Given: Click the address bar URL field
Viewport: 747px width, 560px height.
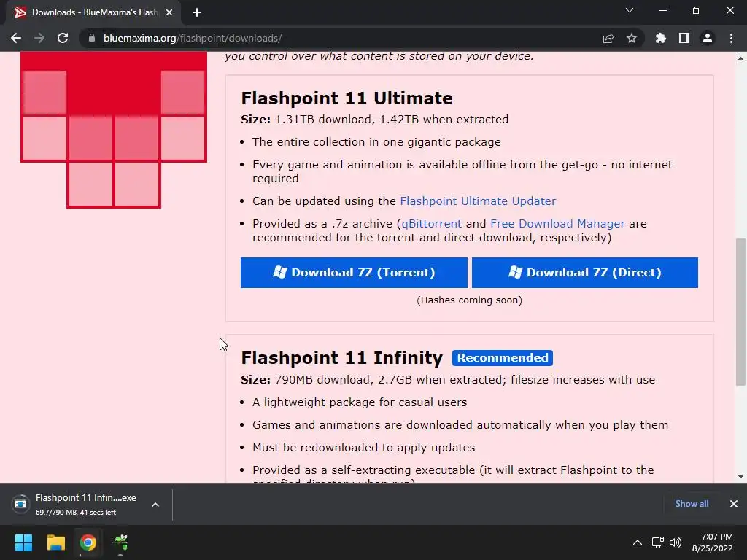Looking at the screenshot, I should 343,38.
